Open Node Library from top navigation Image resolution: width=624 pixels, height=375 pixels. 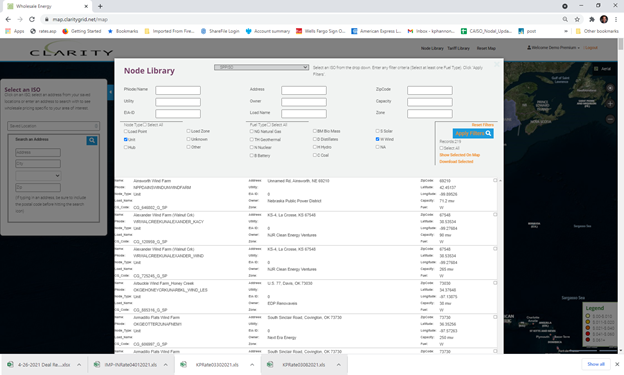(x=432, y=48)
